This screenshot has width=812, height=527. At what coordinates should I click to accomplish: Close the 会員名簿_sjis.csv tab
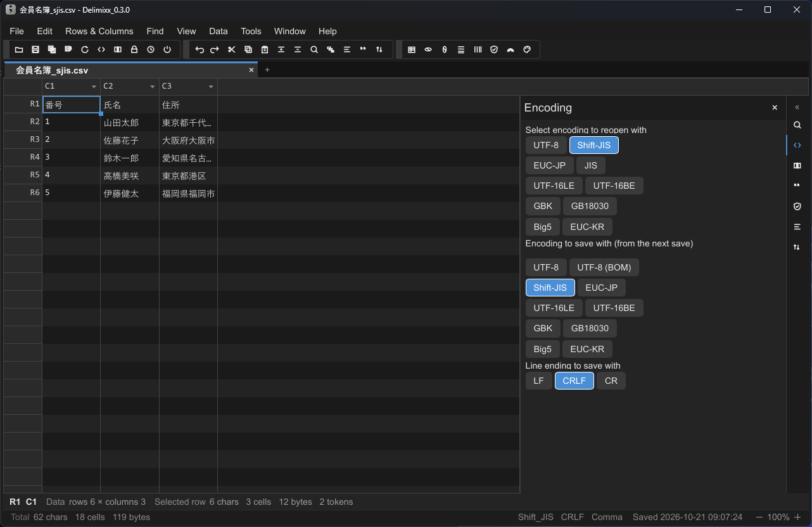click(251, 70)
